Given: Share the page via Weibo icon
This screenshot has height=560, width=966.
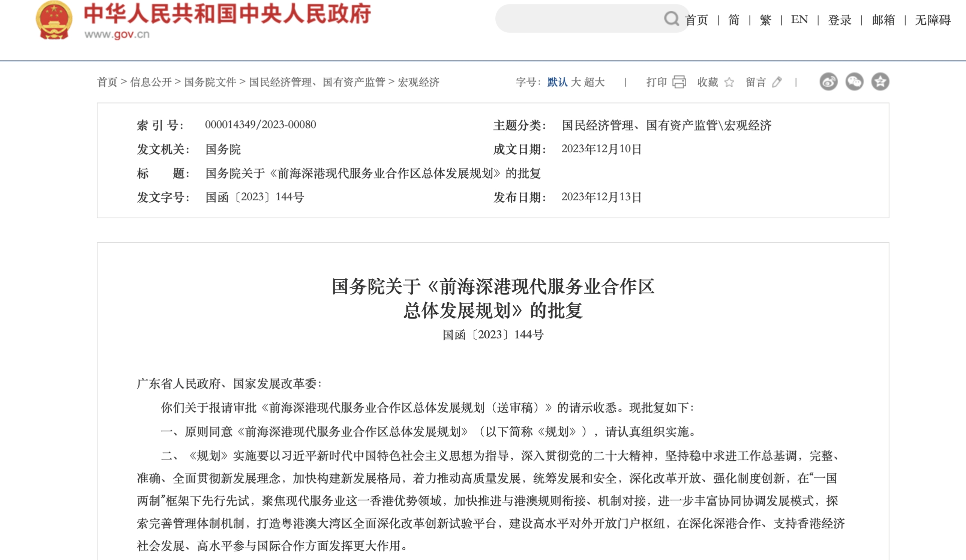Looking at the screenshot, I should coord(828,82).
